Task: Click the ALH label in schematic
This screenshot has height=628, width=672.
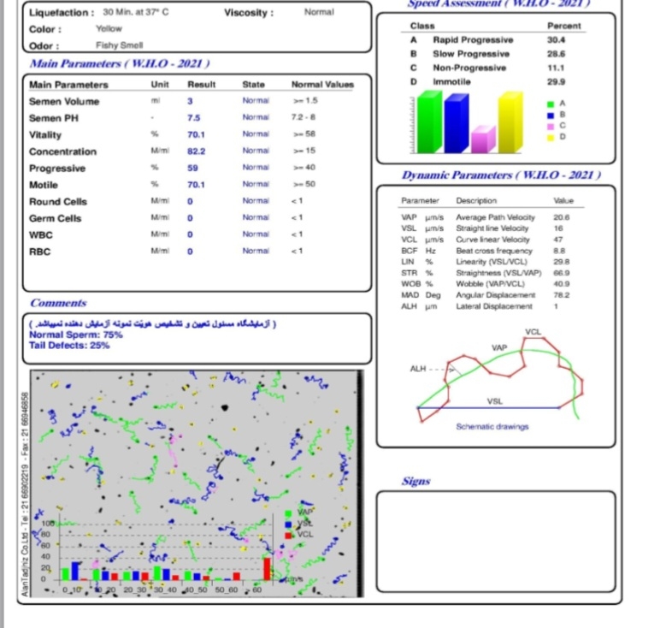Action: 418,369
